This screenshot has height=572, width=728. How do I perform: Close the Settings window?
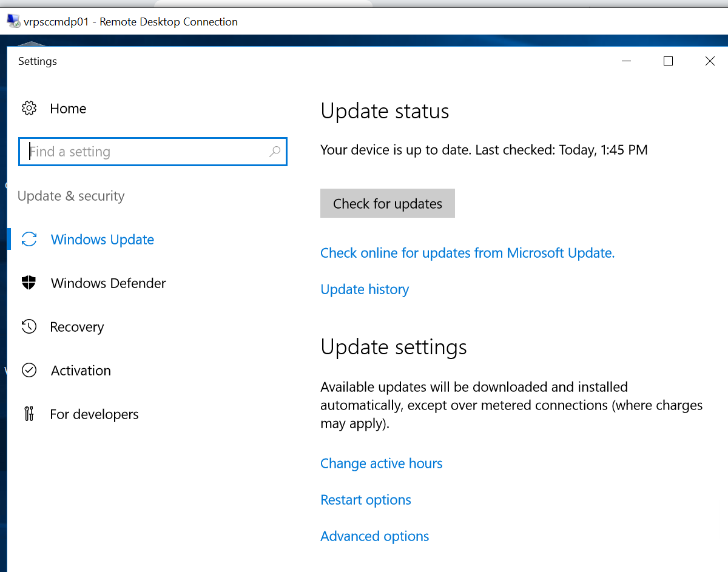pyautogui.click(x=710, y=61)
